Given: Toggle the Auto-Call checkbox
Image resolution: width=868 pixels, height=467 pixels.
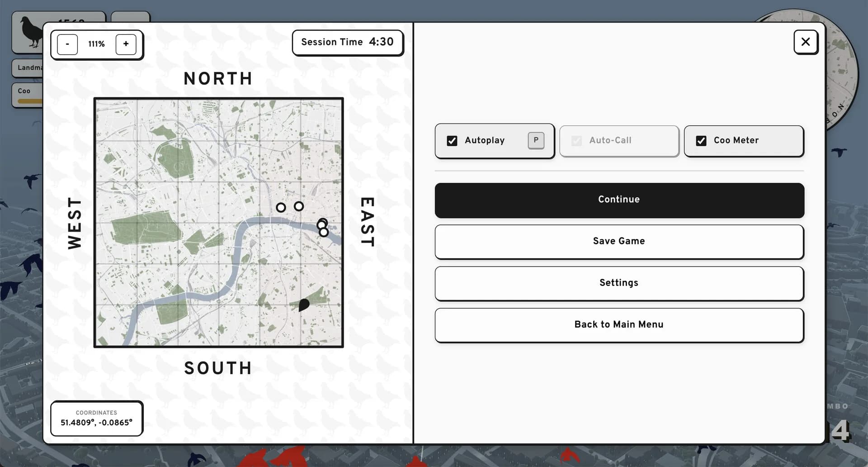Looking at the screenshot, I should tap(576, 141).
